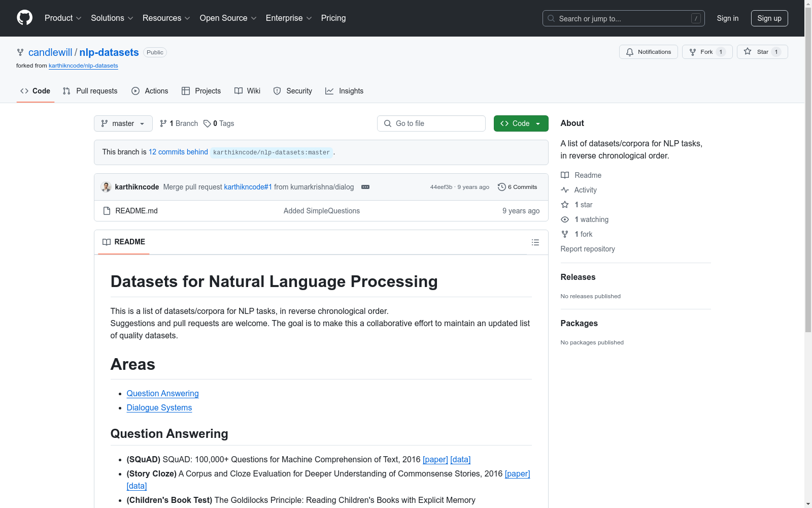Switch to the Security tab
The width and height of the screenshot is (812, 508).
[x=293, y=91]
